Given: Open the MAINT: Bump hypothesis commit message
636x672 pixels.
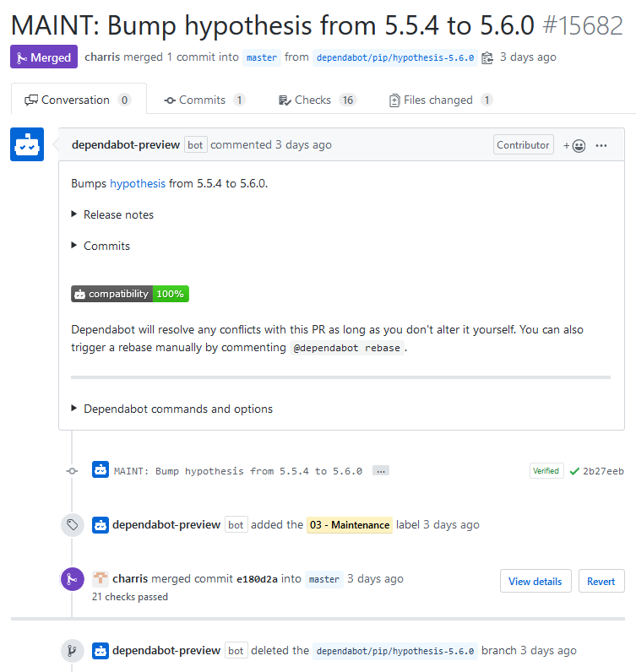Looking at the screenshot, I should click(x=238, y=471).
